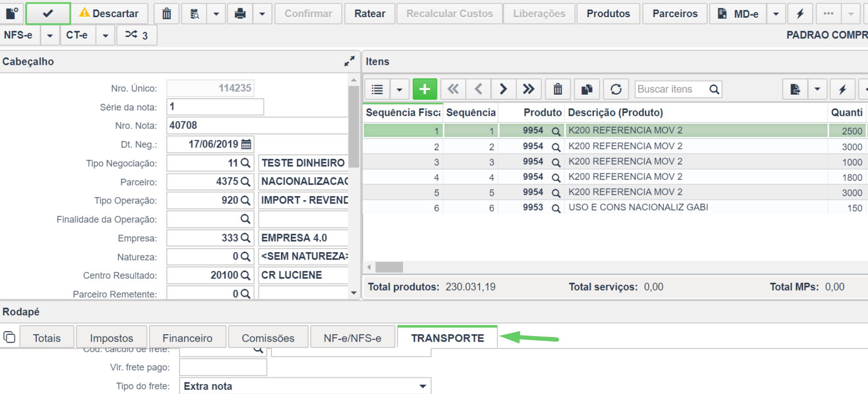Click the Ratear button
This screenshot has width=868, height=394.
click(x=370, y=13)
